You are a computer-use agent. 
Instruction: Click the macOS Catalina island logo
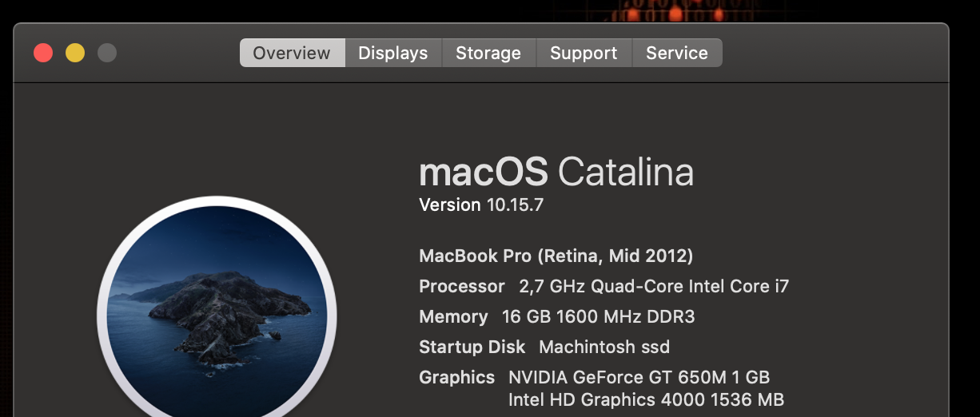pyautogui.click(x=217, y=315)
